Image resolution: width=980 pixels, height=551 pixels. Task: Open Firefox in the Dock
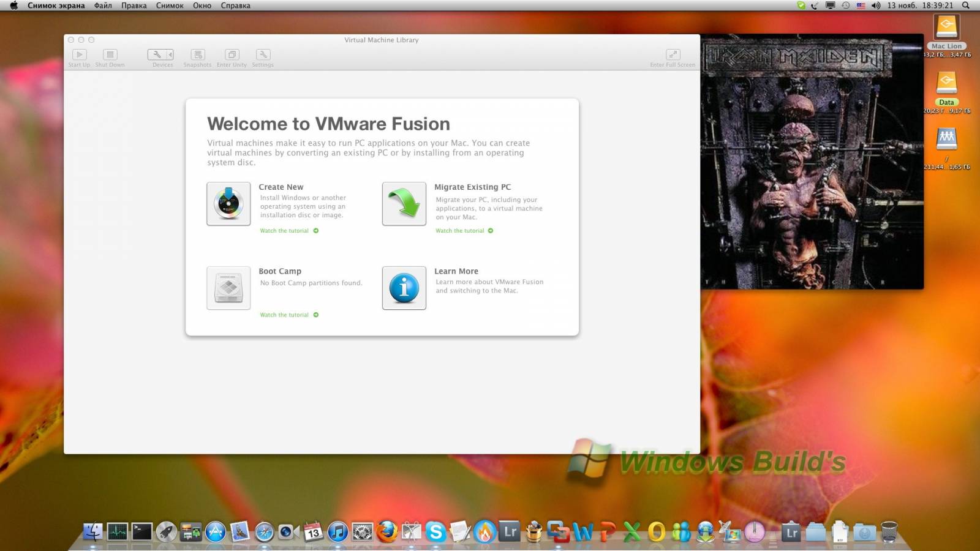[x=386, y=531]
